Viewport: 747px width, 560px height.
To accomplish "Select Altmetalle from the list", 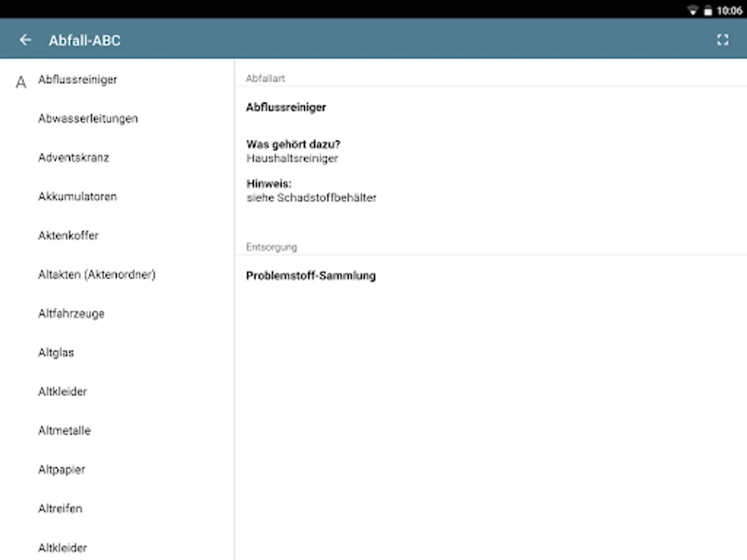I will point(64,431).
